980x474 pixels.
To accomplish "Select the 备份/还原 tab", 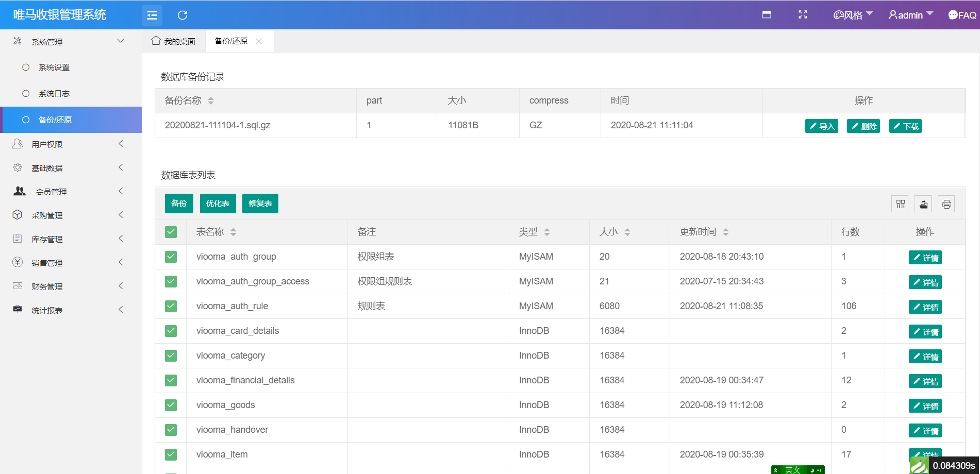I will (231, 41).
